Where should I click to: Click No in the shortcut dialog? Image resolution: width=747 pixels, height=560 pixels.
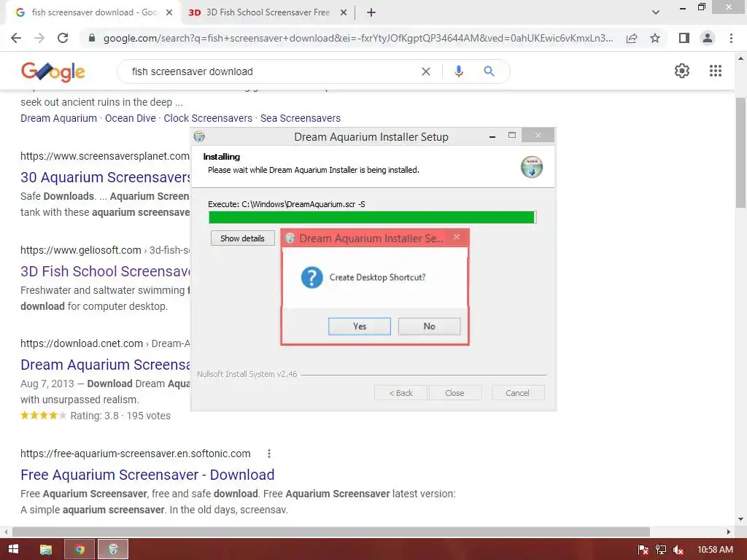[x=429, y=326]
